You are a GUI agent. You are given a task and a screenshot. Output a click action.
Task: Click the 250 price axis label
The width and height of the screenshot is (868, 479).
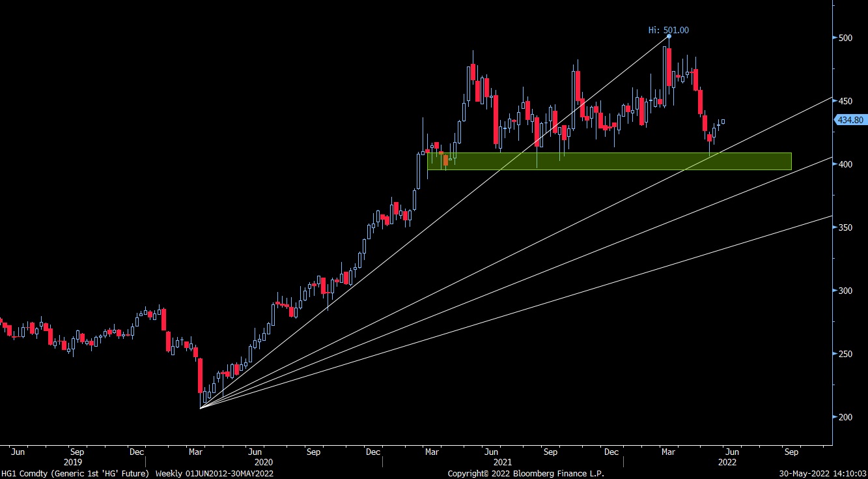tap(845, 354)
